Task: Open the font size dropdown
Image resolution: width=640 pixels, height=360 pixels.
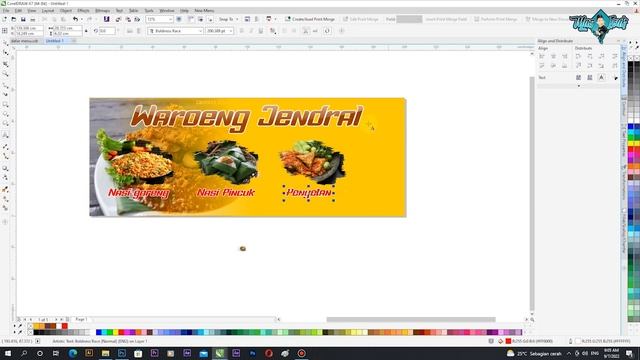Action: pos(231,31)
